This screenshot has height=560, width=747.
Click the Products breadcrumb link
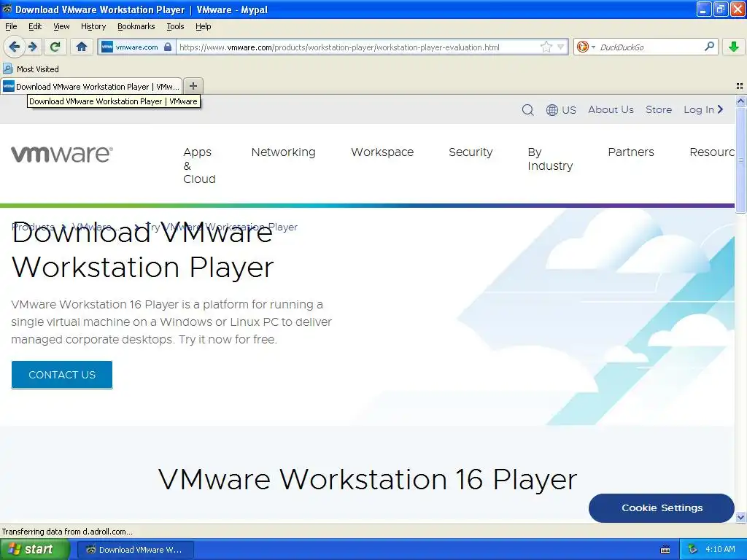click(x=33, y=227)
